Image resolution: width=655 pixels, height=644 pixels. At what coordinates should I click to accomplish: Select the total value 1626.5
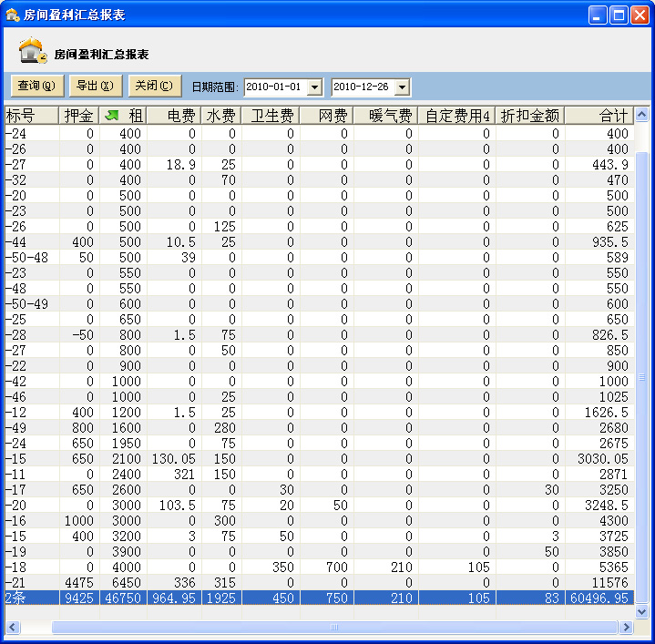click(x=599, y=413)
